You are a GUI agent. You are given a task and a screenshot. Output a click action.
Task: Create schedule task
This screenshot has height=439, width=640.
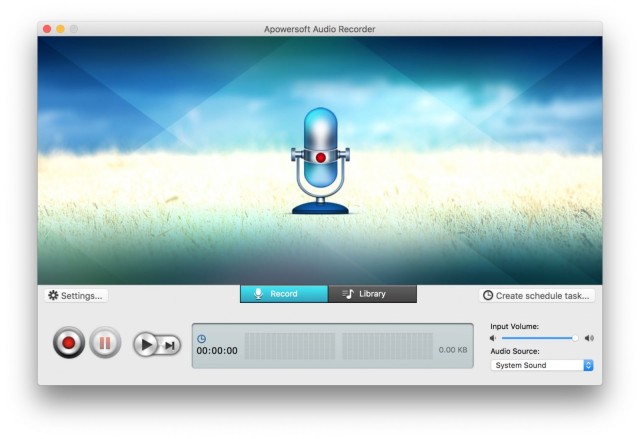coord(537,295)
